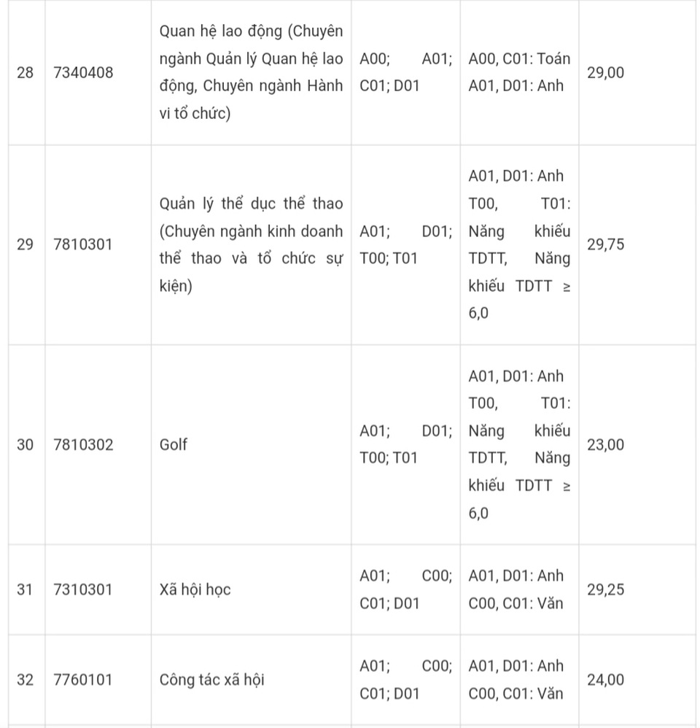Click the score 23,00 for Golf
The image size is (700, 728).
[605, 444]
